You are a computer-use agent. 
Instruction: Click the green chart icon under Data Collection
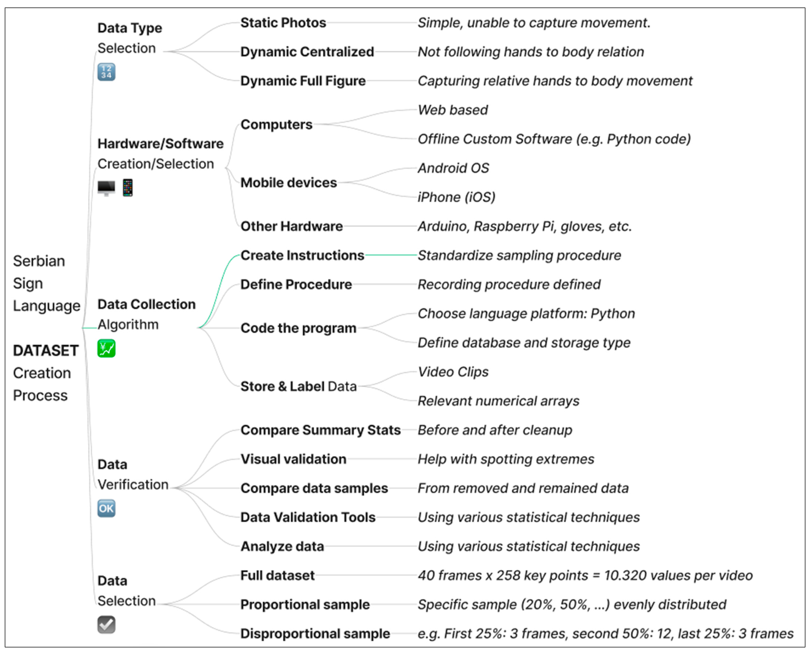coord(106,348)
